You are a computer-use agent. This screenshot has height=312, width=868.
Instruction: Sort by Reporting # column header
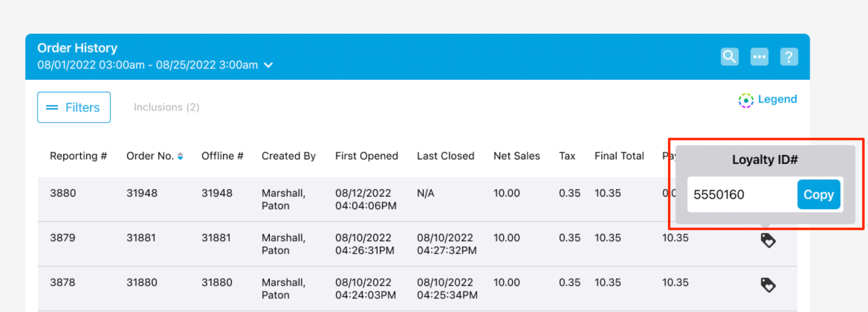78,156
